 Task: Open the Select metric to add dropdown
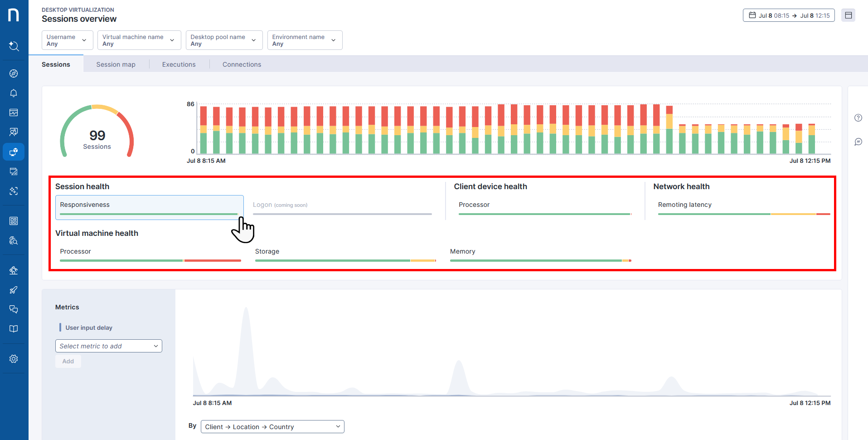(x=109, y=346)
